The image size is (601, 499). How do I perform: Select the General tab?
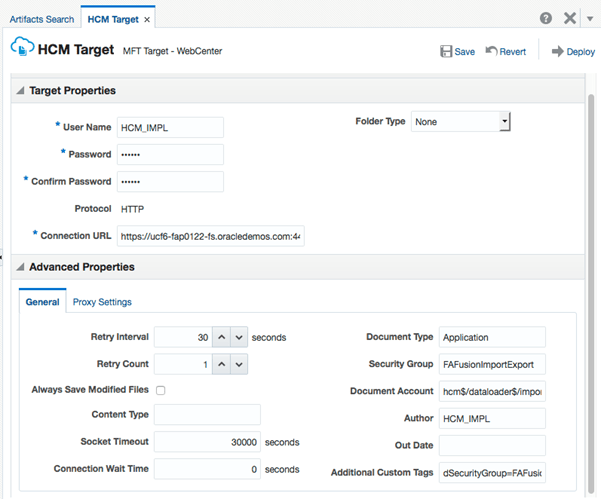pyautogui.click(x=42, y=302)
